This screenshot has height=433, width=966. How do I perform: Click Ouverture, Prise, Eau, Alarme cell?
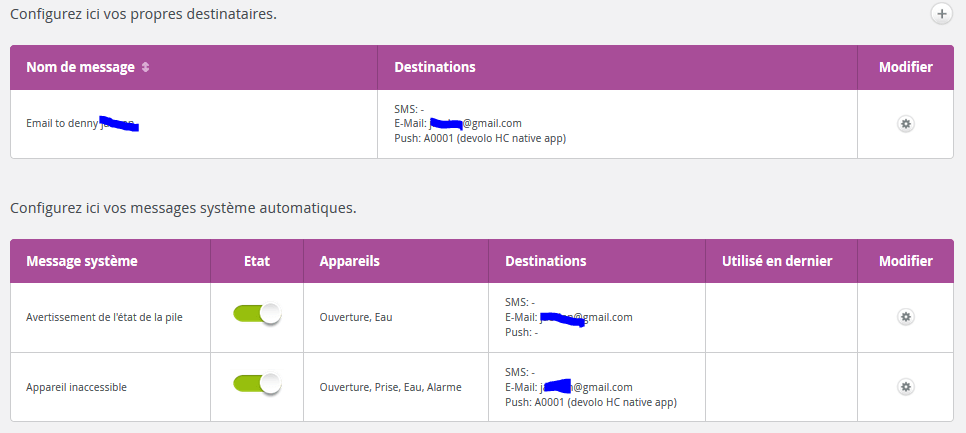click(x=390, y=387)
